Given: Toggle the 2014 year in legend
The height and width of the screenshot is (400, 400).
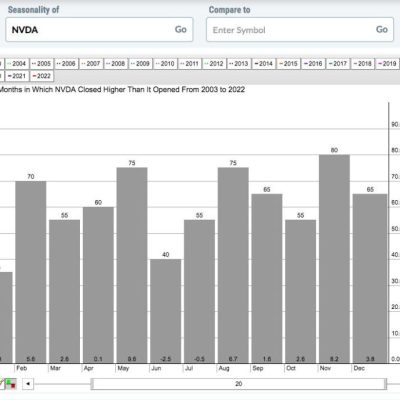Looking at the screenshot, I should pos(264,64).
